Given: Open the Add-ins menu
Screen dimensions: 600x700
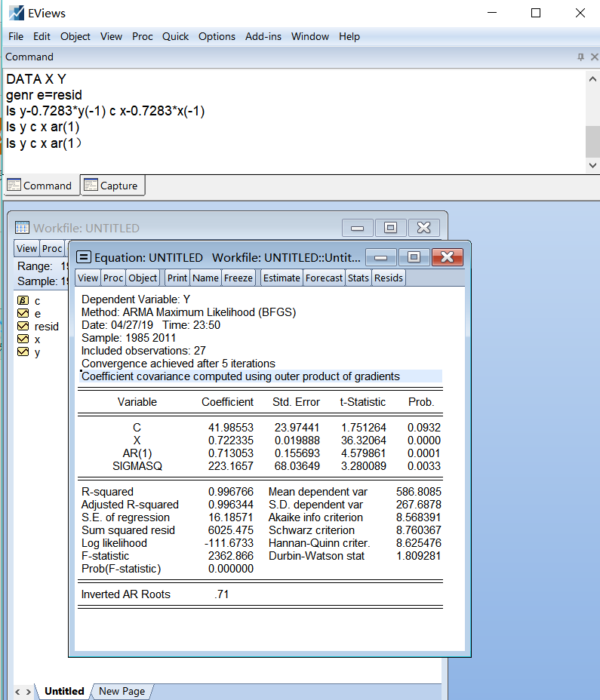Looking at the screenshot, I should [x=264, y=36].
